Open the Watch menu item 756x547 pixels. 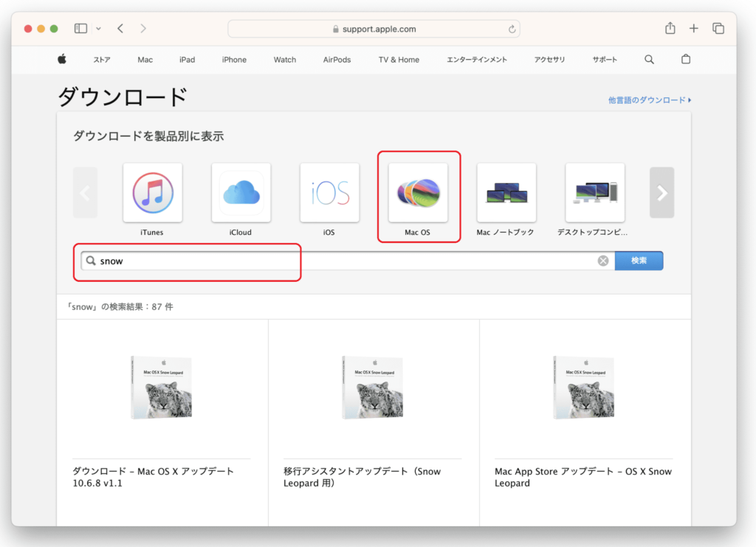click(x=284, y=60)
